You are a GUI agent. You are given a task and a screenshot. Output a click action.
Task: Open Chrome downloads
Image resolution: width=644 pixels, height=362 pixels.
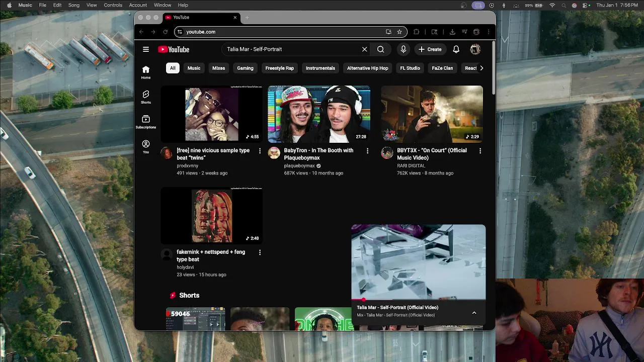(452, 32)
